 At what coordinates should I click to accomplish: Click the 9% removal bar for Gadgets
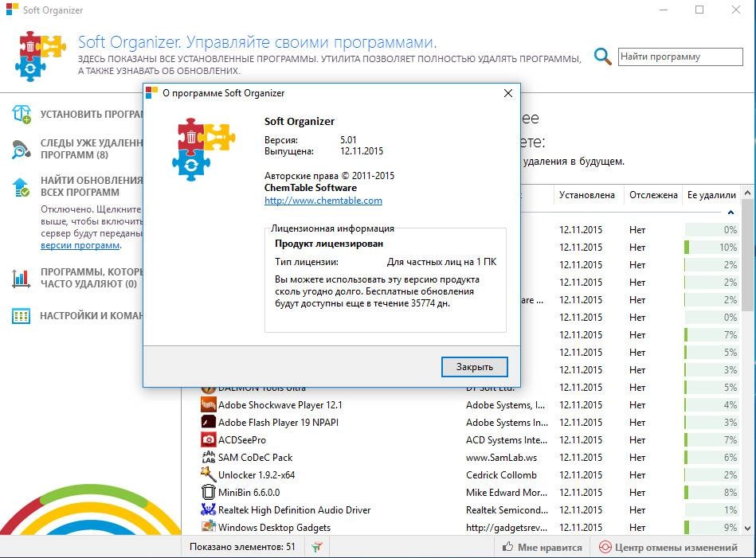pos(711,528)
